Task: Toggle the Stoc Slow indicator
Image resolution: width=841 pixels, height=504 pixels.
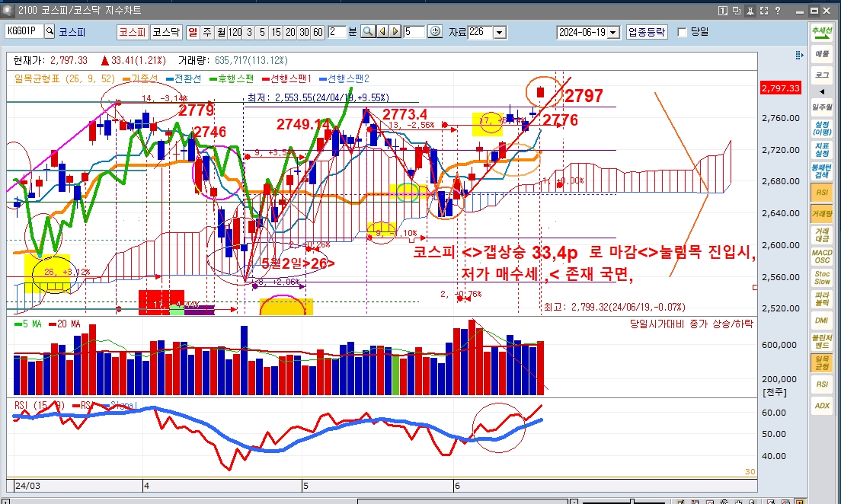Action: [822, 277]
